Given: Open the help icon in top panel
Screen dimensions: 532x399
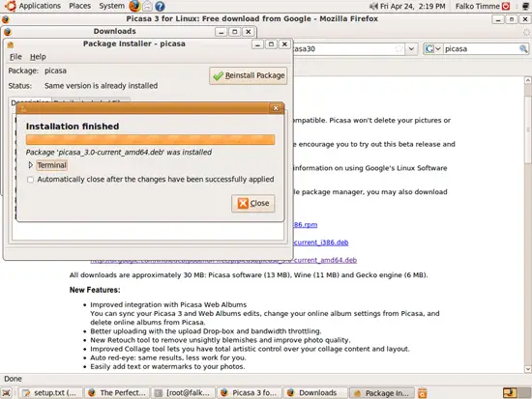Looking at the screenshot, I should click(160, 6).
